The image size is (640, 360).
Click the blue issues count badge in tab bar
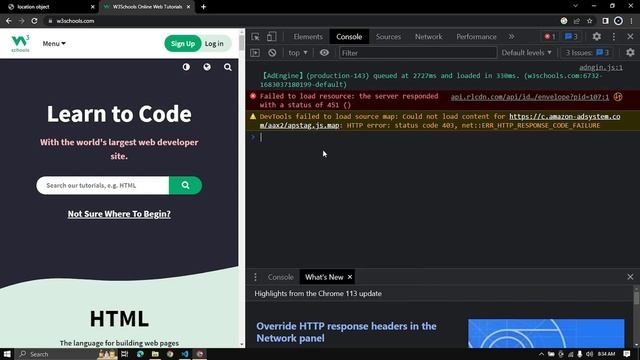(x=571, y=37)
